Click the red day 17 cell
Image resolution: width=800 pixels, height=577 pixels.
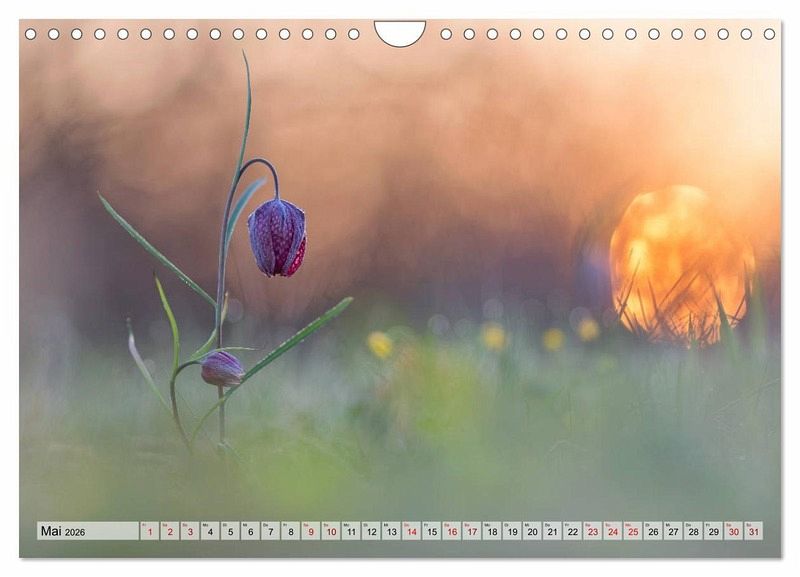[472, 531]
